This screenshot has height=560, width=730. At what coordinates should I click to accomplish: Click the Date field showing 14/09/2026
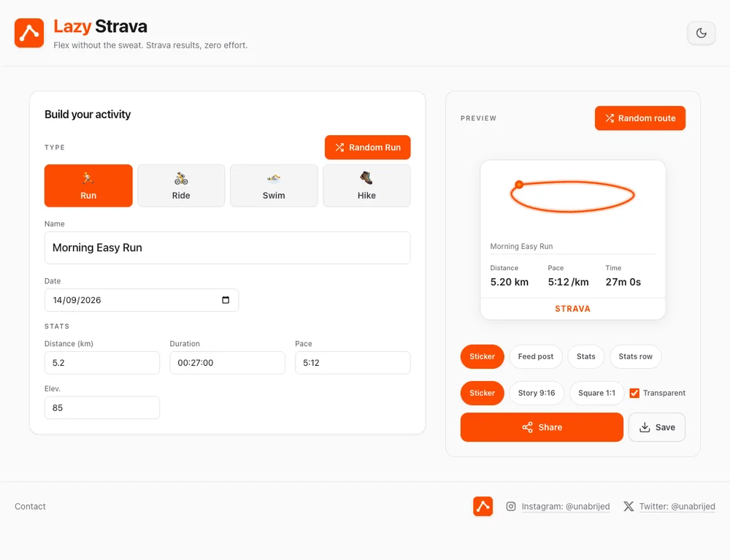click(x=142, y=300)
